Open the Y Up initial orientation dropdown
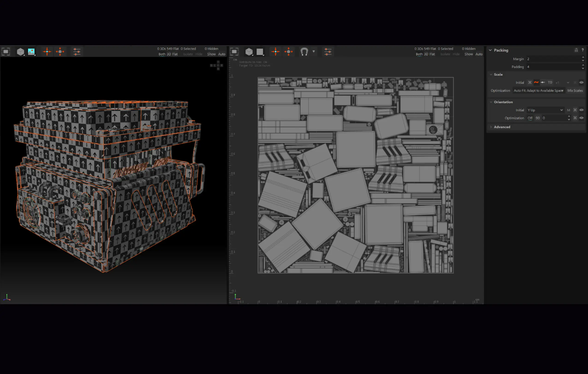This screenshot has width=588, height=374. (545, 110)
